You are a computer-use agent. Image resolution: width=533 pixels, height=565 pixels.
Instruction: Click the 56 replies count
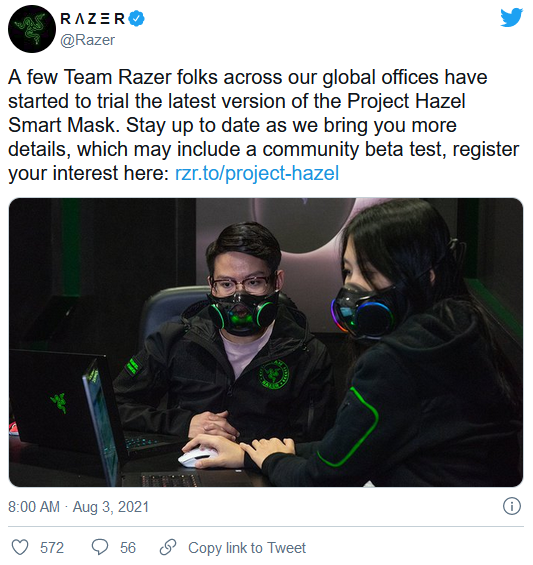click(128, 548)
